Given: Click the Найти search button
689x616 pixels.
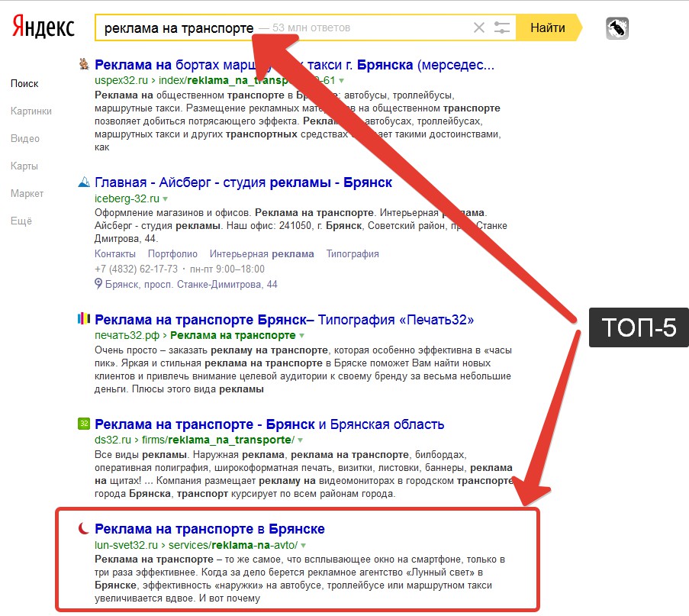Looking at the screenshot, I should coord(548,27).
